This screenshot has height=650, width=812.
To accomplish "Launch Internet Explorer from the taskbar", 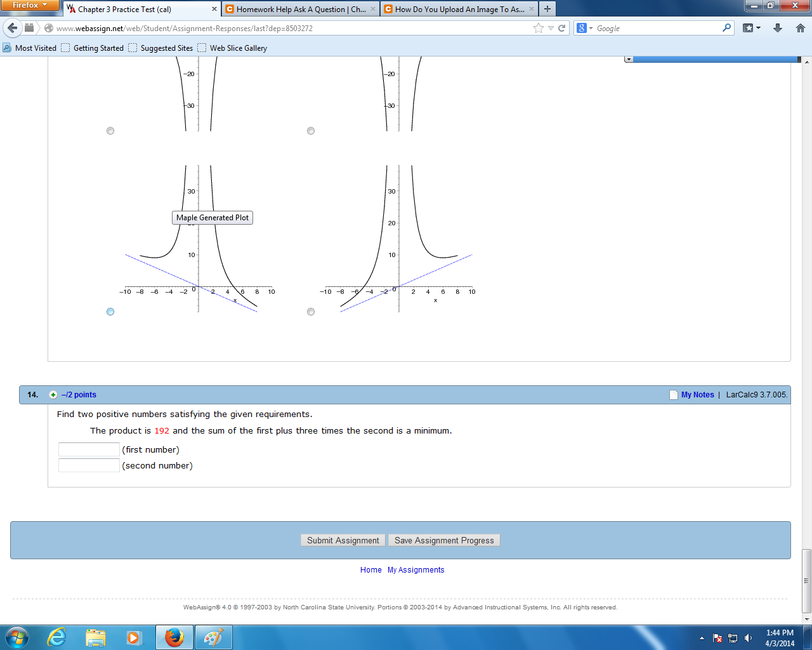I will [x=56, y=637].
